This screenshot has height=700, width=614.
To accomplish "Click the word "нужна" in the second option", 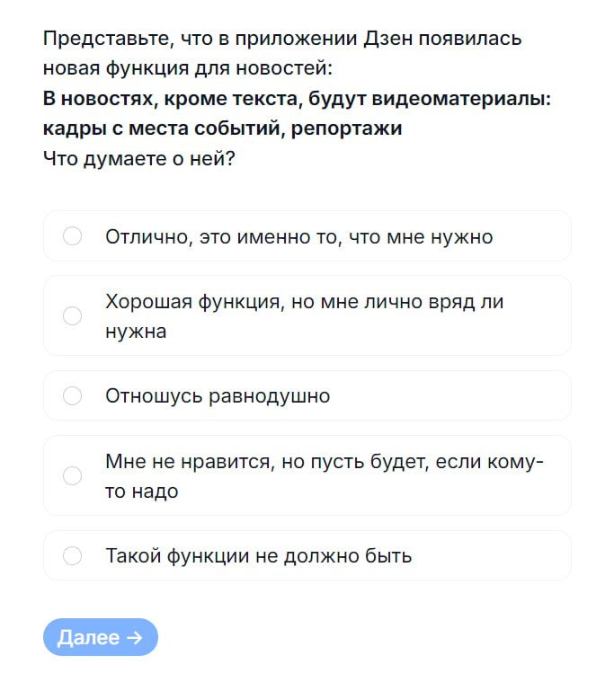I will (136, 332).
